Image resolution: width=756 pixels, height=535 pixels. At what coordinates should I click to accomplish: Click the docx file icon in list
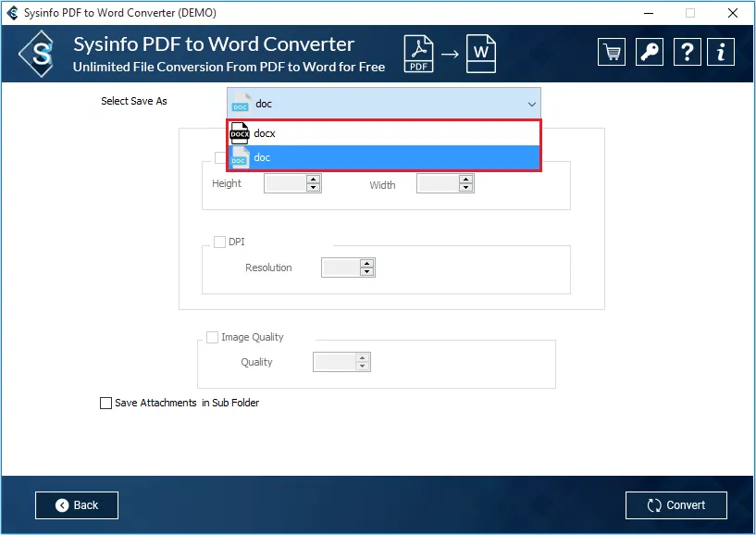(240, 133)
